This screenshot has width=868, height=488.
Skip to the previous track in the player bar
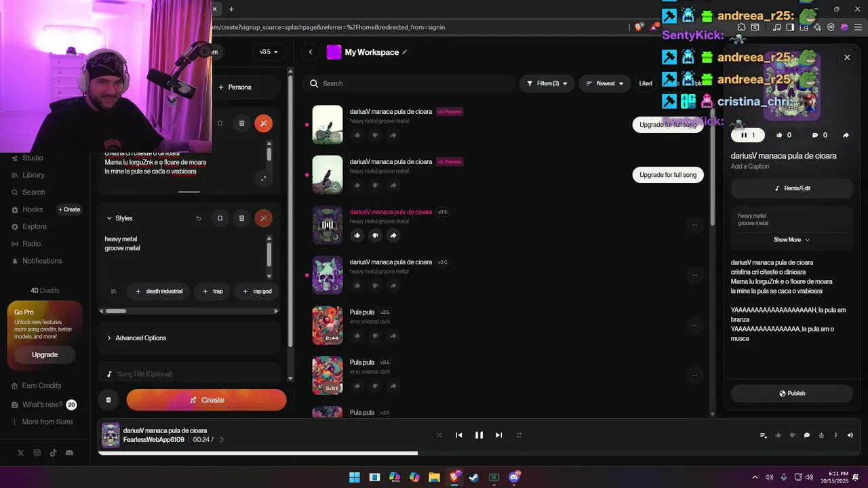tap(459, 435)
